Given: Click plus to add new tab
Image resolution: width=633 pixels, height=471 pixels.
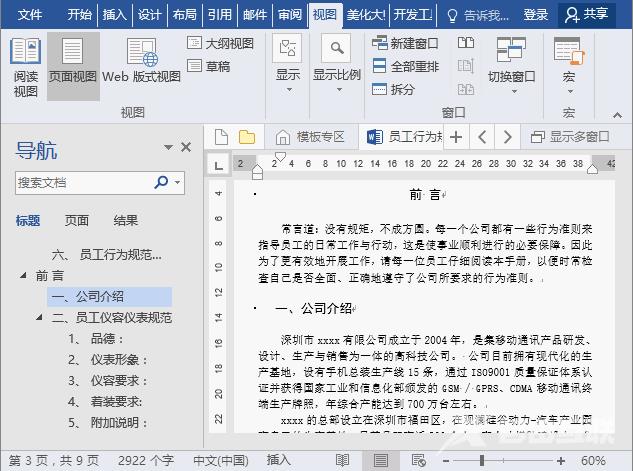Looking at the screenshot, I should click(456, 137).
